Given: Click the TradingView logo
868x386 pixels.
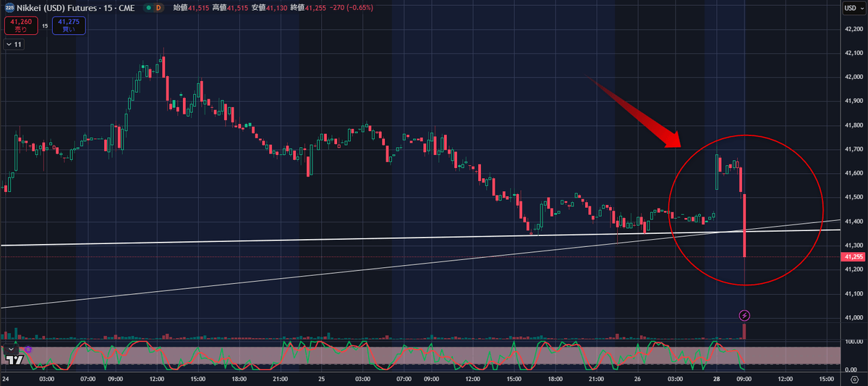Looking at the screenshot, I should pyautogui.click(x=14, y=358).
